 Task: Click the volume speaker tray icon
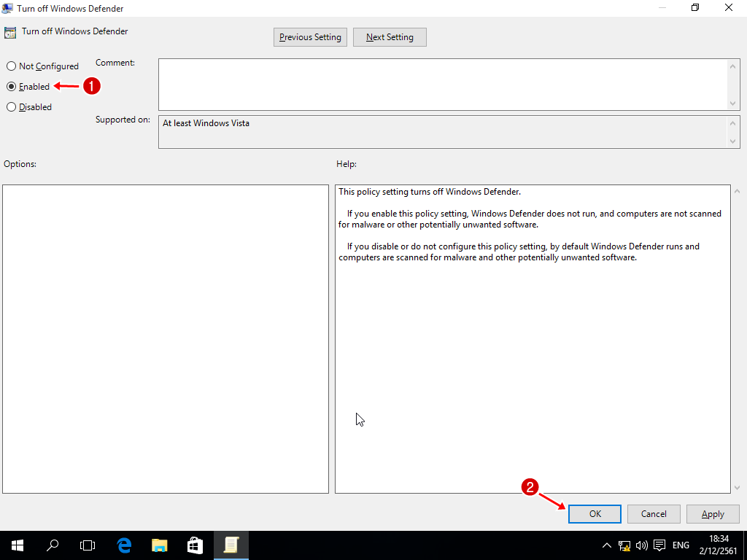point(642,545)
